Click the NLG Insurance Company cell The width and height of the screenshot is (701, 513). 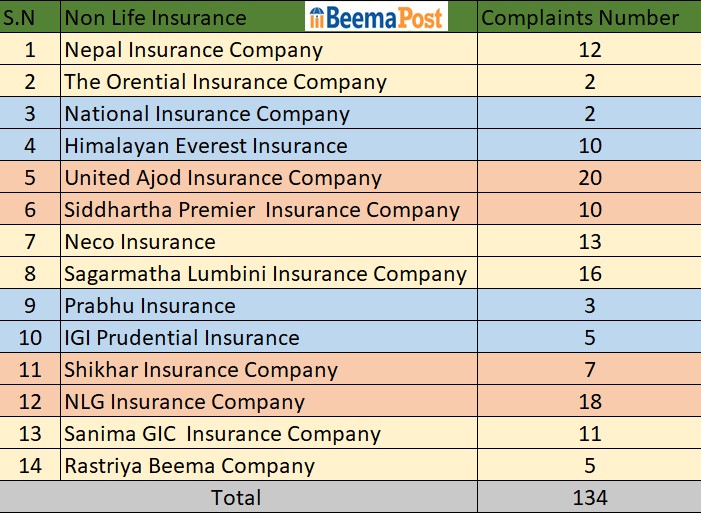(x=184, y=402)
